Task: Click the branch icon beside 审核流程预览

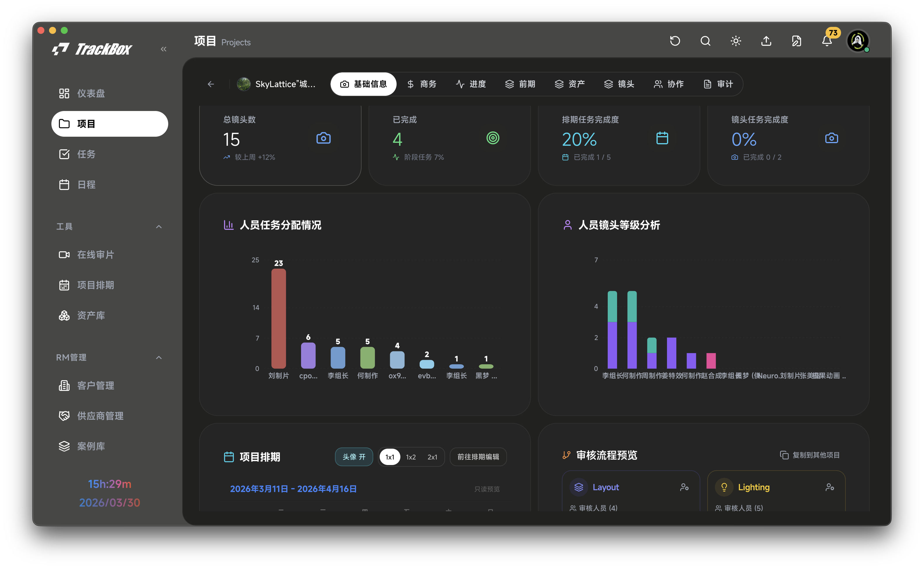Action: pos(566,455)
